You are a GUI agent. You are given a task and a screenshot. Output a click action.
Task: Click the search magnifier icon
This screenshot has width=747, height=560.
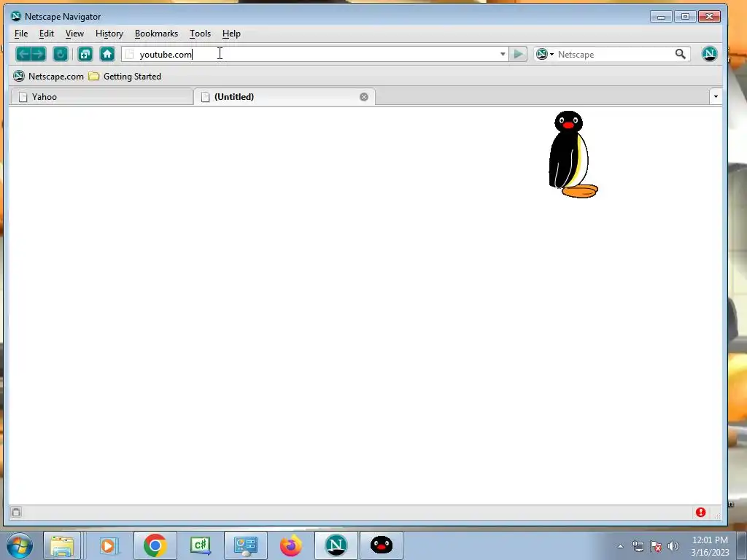click(x=681, y=54)
